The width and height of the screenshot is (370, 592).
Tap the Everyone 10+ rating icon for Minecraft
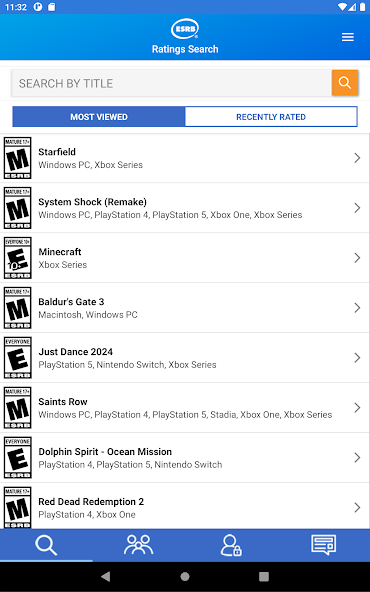pos(18,258)
